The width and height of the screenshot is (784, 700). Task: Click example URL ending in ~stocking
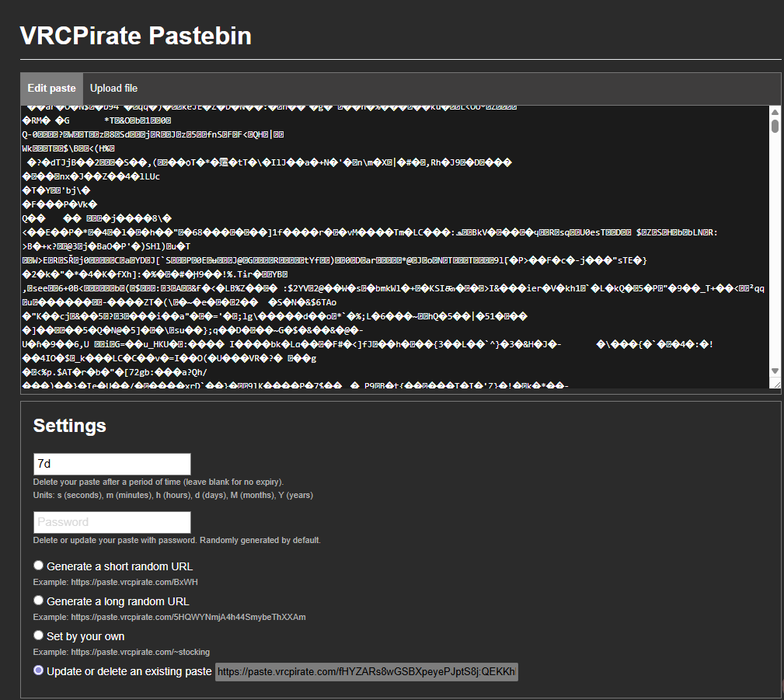tap(141, 652)
